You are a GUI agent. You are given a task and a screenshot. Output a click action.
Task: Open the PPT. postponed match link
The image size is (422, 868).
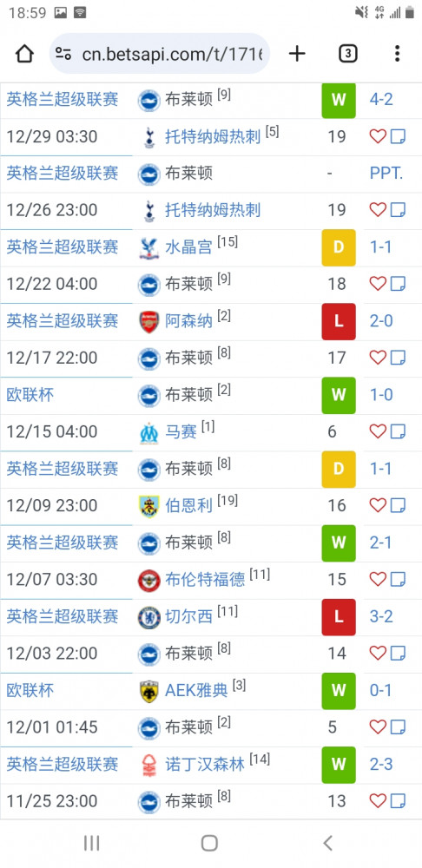386,174
